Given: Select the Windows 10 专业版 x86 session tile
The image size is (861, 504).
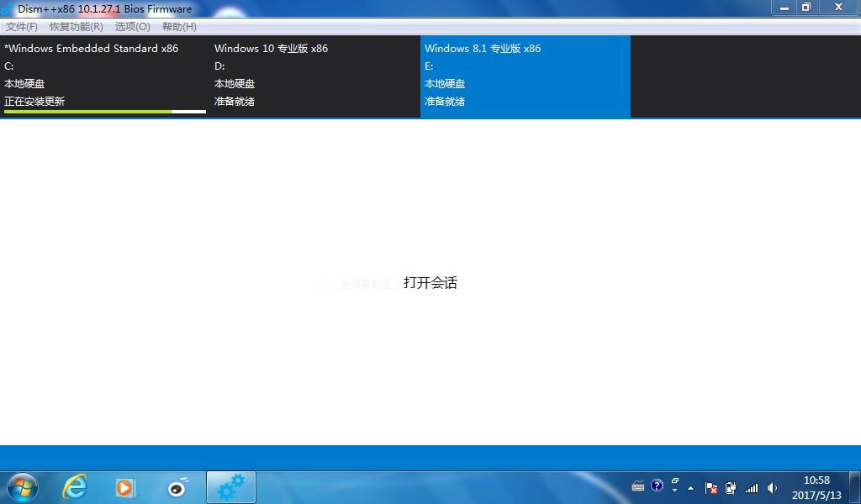Looking at the screenshot, I should (x=315, y=76).
